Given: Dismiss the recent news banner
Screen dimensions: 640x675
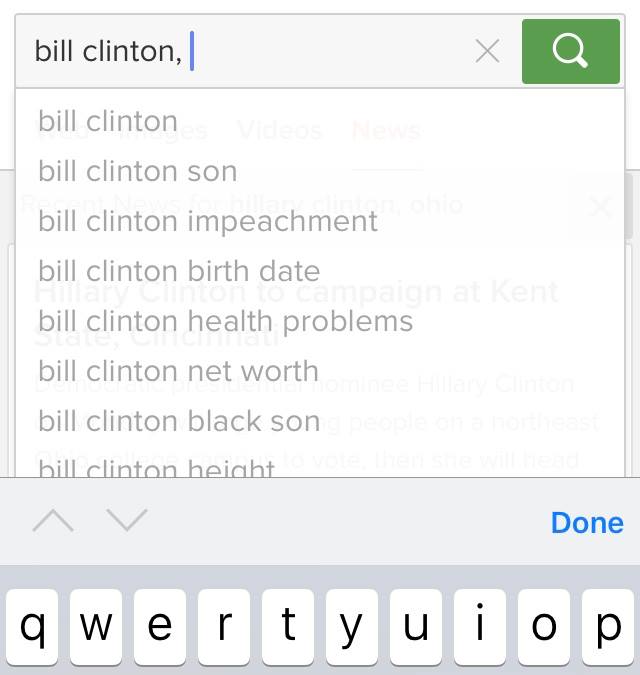Looking at the screenshot, I should [600, 207].
